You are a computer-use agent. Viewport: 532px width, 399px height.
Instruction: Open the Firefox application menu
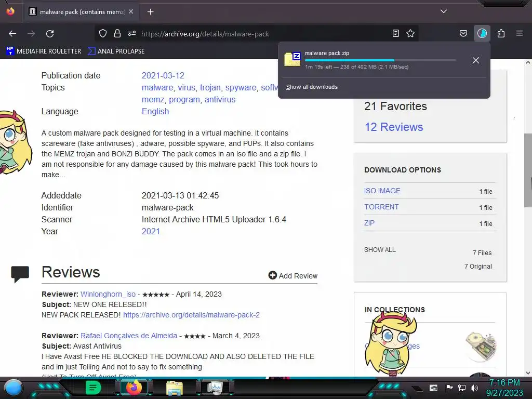click(x=520, y=33)
